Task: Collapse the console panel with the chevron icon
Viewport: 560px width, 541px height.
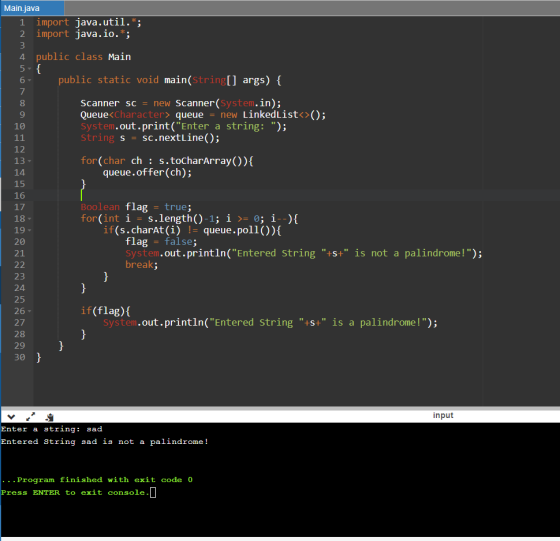Action: (x=11, y=417)
